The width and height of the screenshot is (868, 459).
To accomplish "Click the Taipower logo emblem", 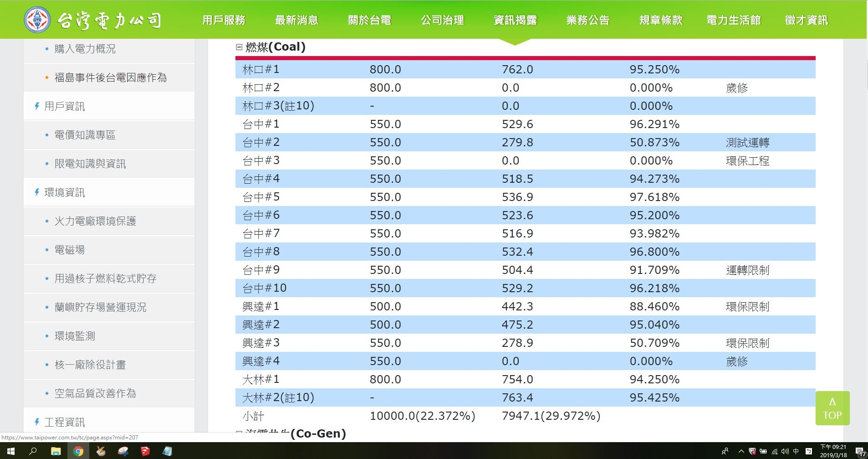I will 37,20.
